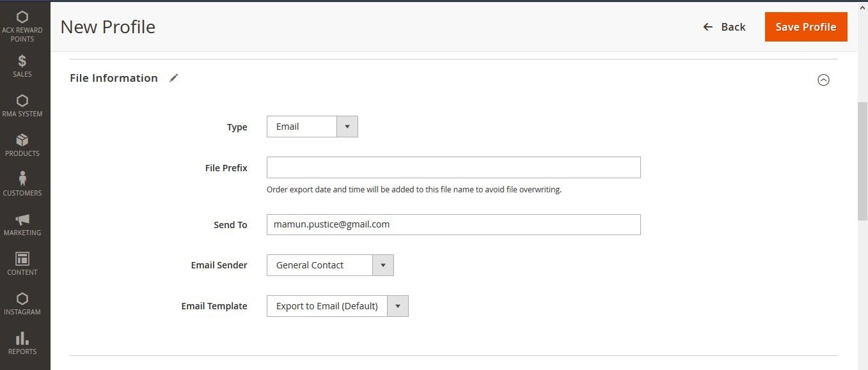This screenshot has height=370, width=868.
Task: Open ACX Reward Points sidebar menu
Action: tap(22, 26)
